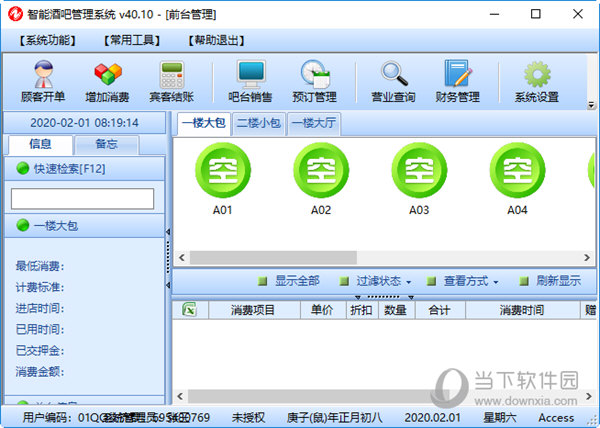This screenshot has width=600, height=428.
Task: Collapse left panel using upper splitter arrow
Action: coord(168,232)
